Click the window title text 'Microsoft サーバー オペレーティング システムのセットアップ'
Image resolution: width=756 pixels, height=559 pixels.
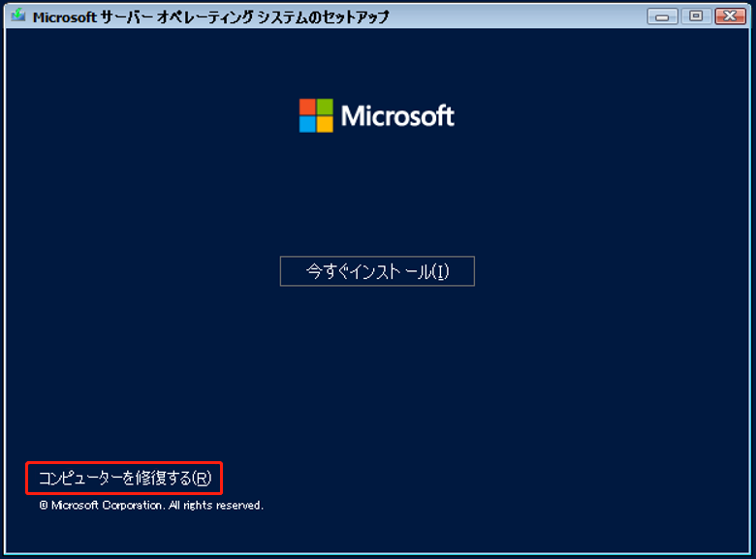point(210,16)
